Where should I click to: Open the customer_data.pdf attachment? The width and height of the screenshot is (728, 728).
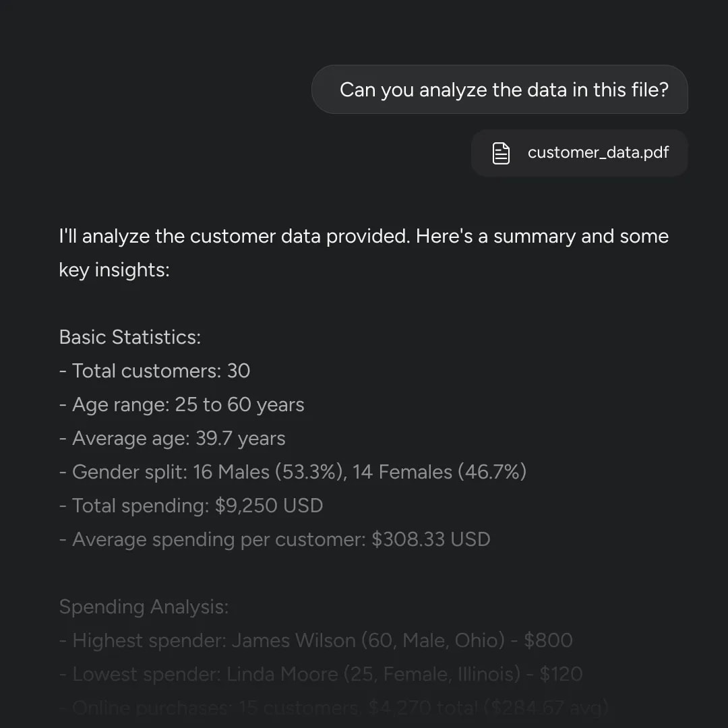click(x=579, y=153)
